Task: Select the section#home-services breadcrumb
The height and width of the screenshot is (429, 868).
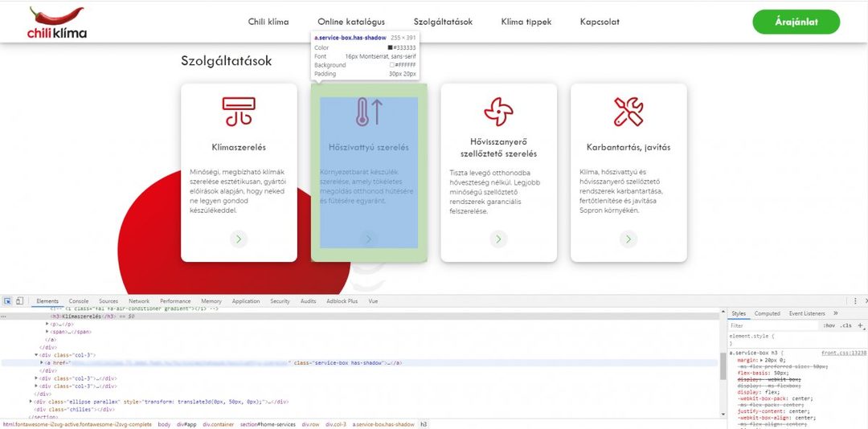Action: 268,424
